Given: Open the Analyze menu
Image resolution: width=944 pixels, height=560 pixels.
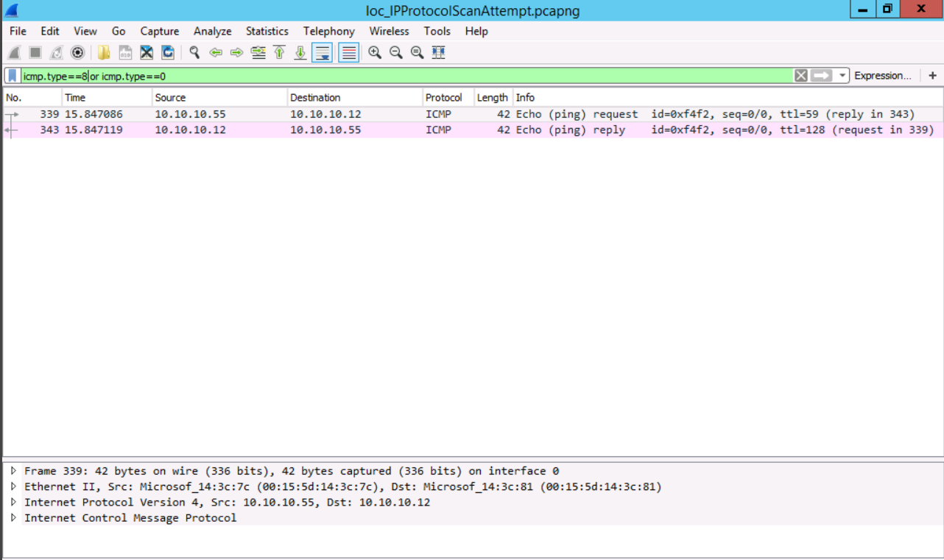Looking at the screenshot, I should click(213, 31).
